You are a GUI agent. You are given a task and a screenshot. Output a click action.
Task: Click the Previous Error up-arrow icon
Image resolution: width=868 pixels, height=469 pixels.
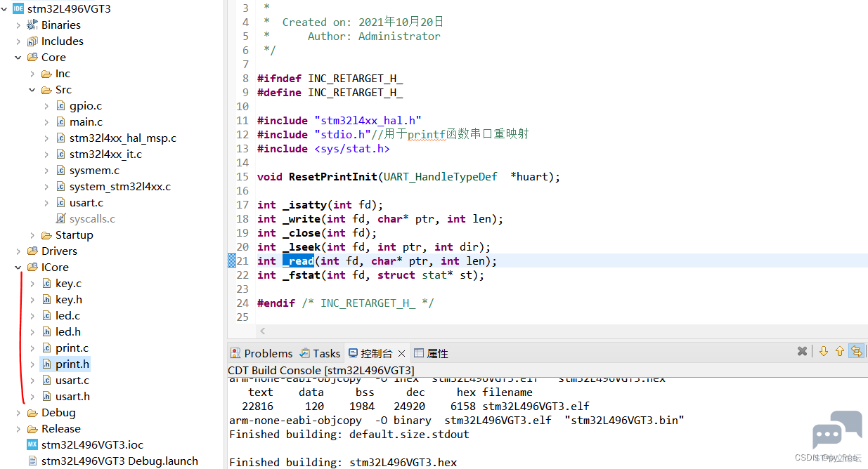[839, 351]
